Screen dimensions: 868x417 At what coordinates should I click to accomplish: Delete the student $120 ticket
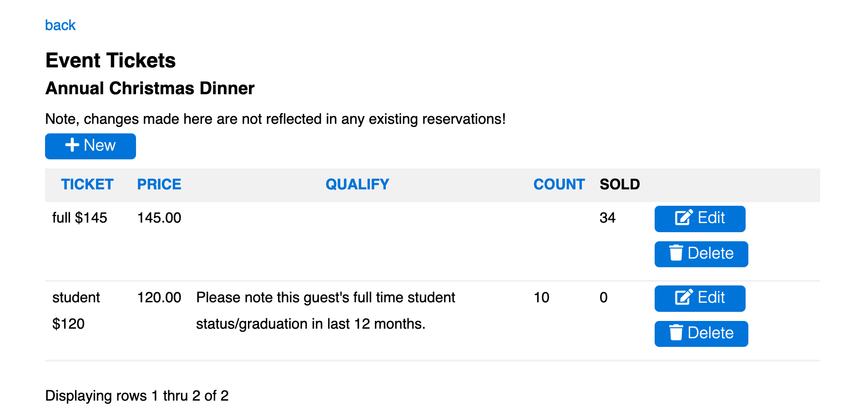point(701,334)
